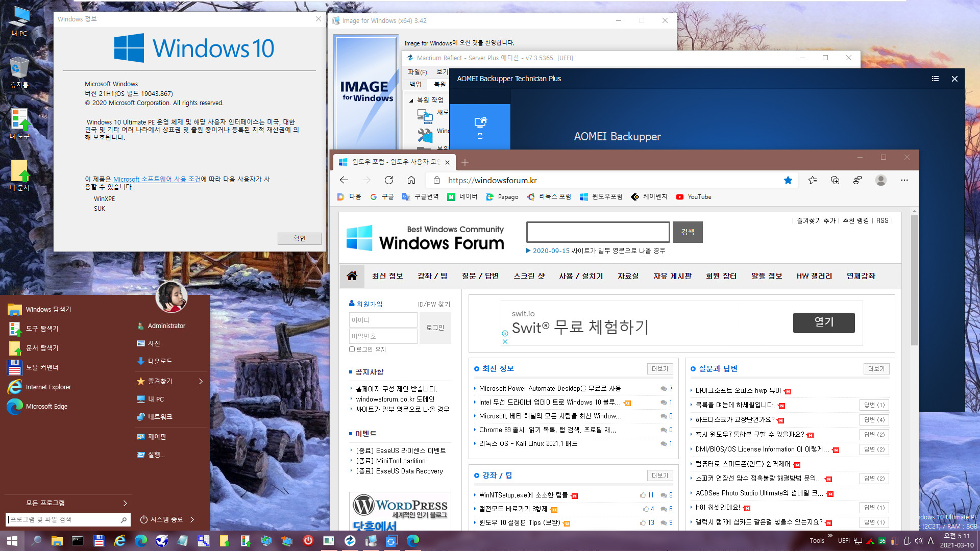Screen dimensions: 980x551
Task: Click the Start button on taskbar
Action: point(12,541)
